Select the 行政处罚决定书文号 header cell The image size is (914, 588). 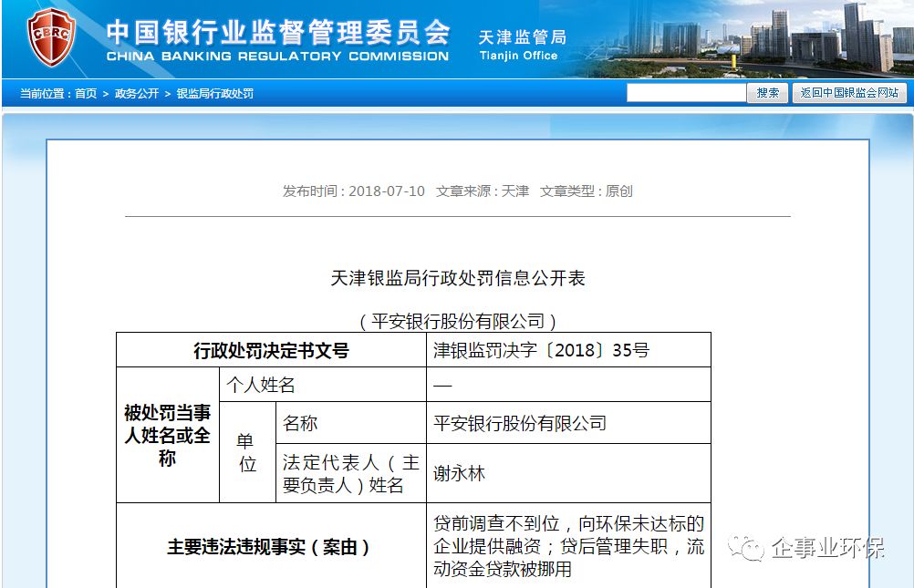click(x=272, y=350)
